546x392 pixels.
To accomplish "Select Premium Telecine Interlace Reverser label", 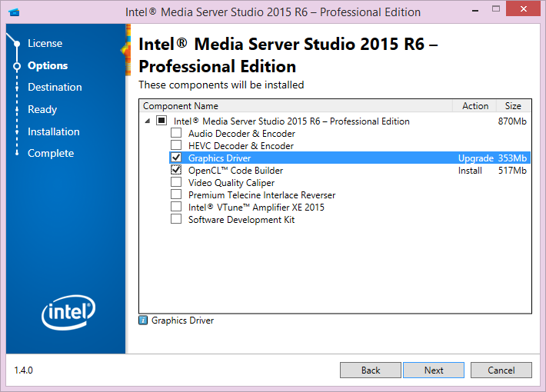I will point(262,195).
